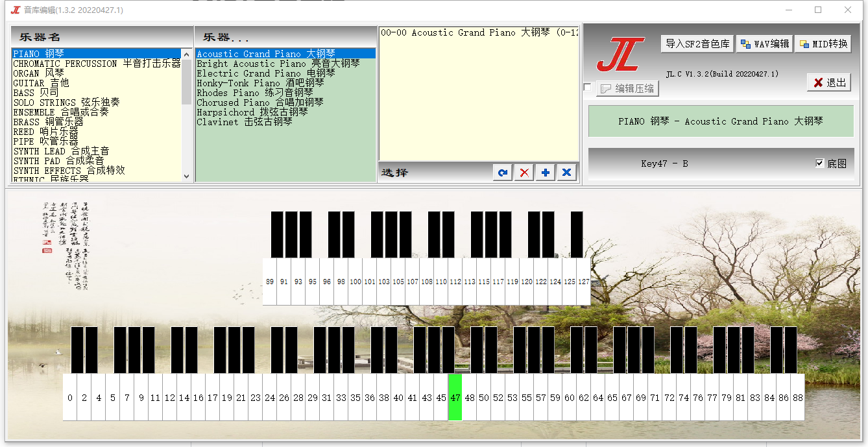Click the 导入SF2音色库 button
This screenshot has height=447, width=868.
click(697, 44)
